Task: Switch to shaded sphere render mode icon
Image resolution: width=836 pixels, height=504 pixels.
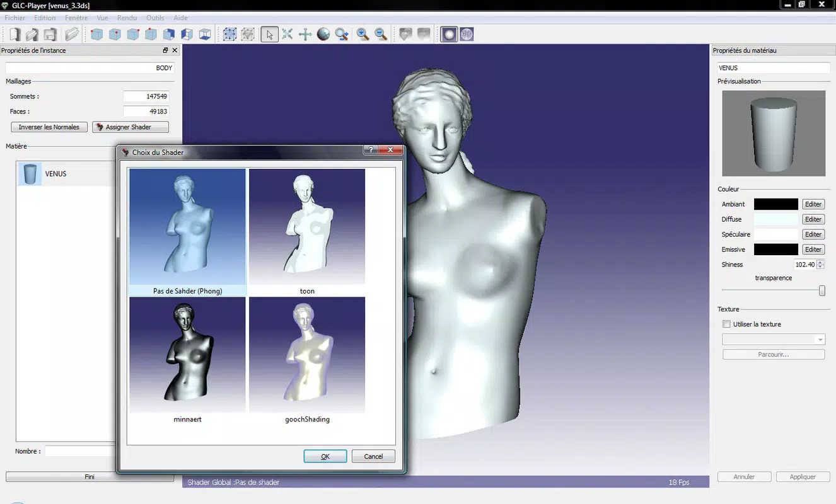Action: 449,35
